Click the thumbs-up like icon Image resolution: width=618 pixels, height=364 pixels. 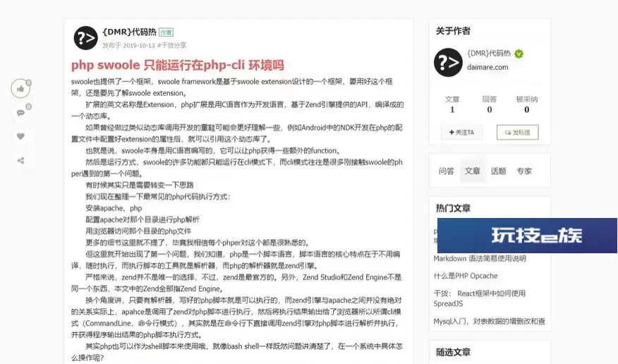click(x=20, y=89)
